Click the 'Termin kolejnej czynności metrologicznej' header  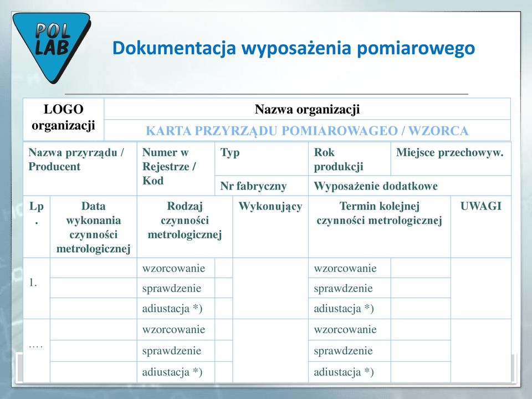tap(380, 227)
